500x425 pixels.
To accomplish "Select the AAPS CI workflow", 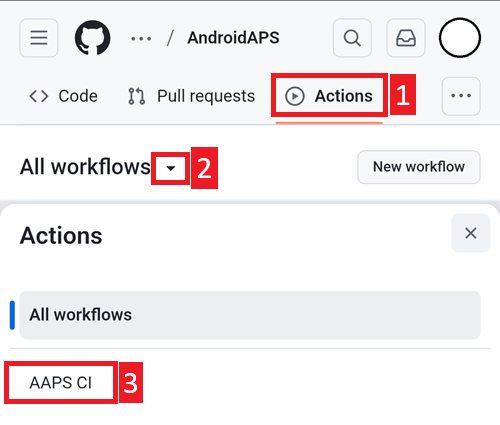I will click(x=61, y=383).
